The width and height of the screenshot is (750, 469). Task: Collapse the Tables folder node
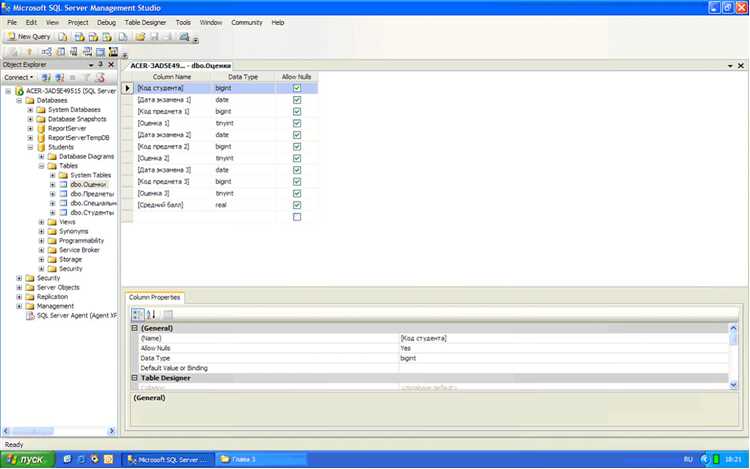(42, 166)
